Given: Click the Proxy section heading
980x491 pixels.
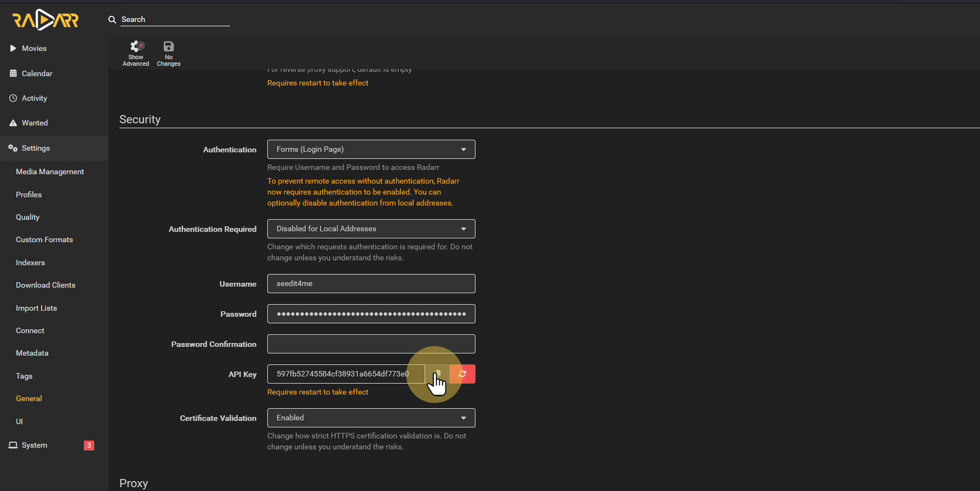Looking at the screenshot, I should coord(134,483).
